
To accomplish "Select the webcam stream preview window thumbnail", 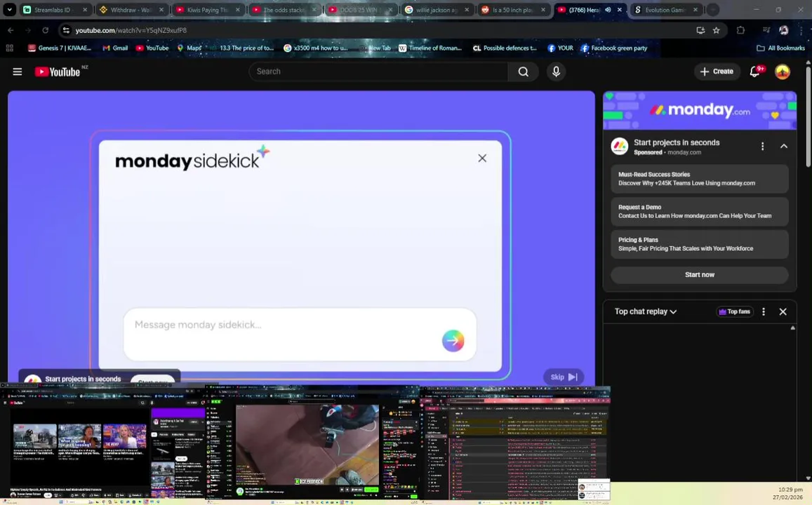I will [313, 443].
